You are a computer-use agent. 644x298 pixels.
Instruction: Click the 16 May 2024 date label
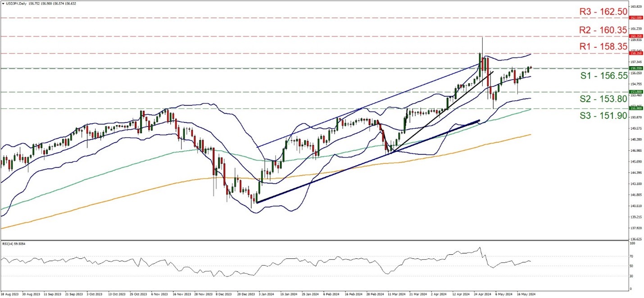point(524,294)
